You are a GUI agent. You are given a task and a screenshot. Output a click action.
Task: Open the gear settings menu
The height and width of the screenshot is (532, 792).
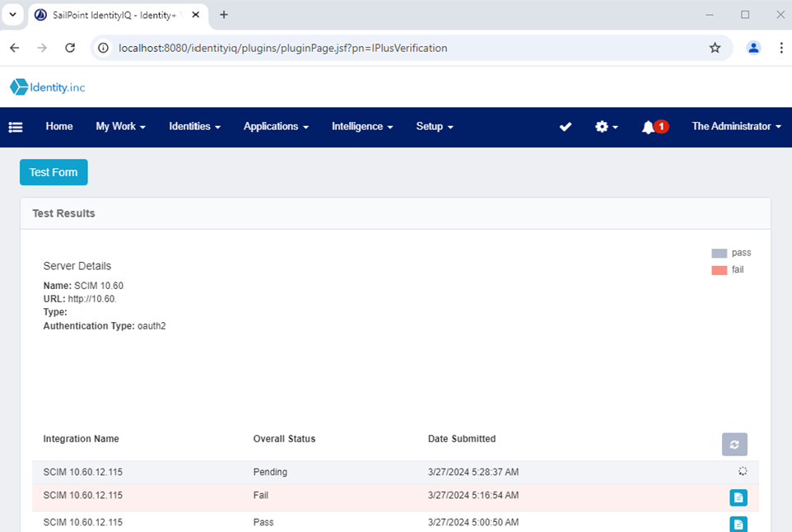pyautogui.click(x=606, y=127)
